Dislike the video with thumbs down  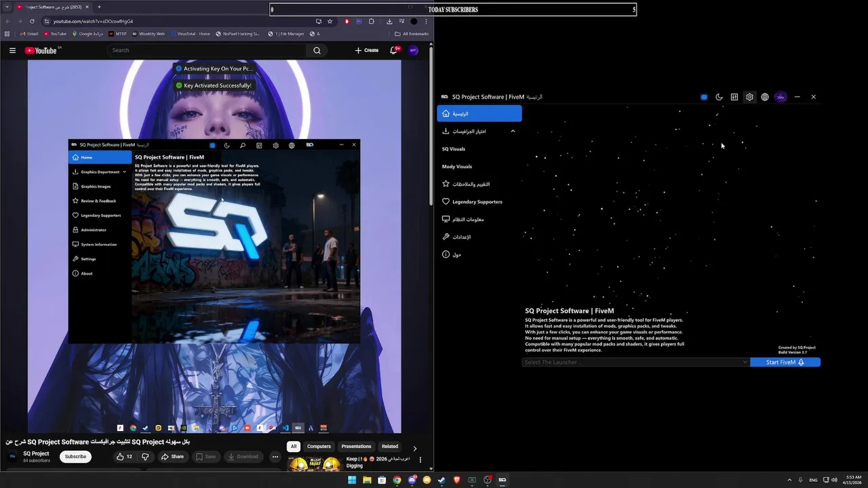[145, 457]
